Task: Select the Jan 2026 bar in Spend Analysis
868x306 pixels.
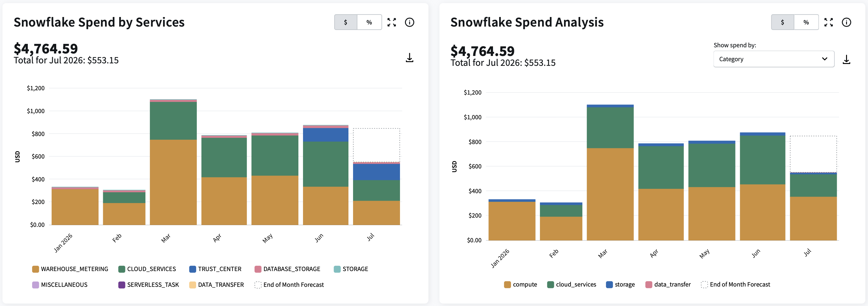Action: (x=512, y=220)
